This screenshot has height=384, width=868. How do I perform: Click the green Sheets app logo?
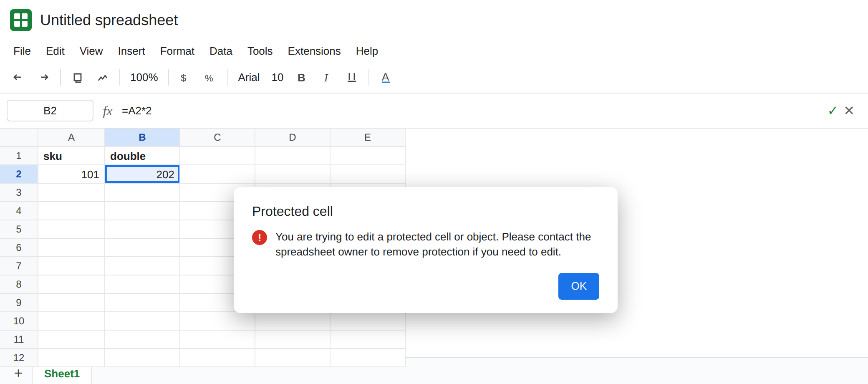coord(21,20)
